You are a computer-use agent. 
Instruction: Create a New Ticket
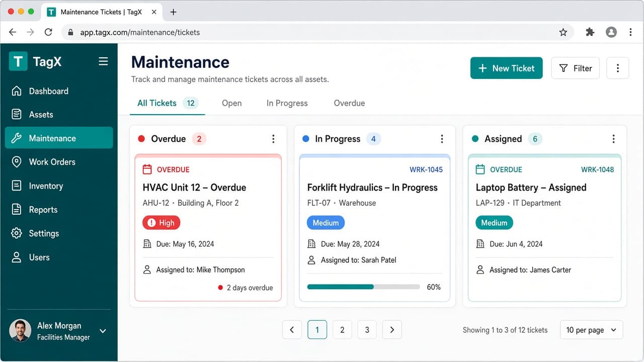click(x=507, y=68)
